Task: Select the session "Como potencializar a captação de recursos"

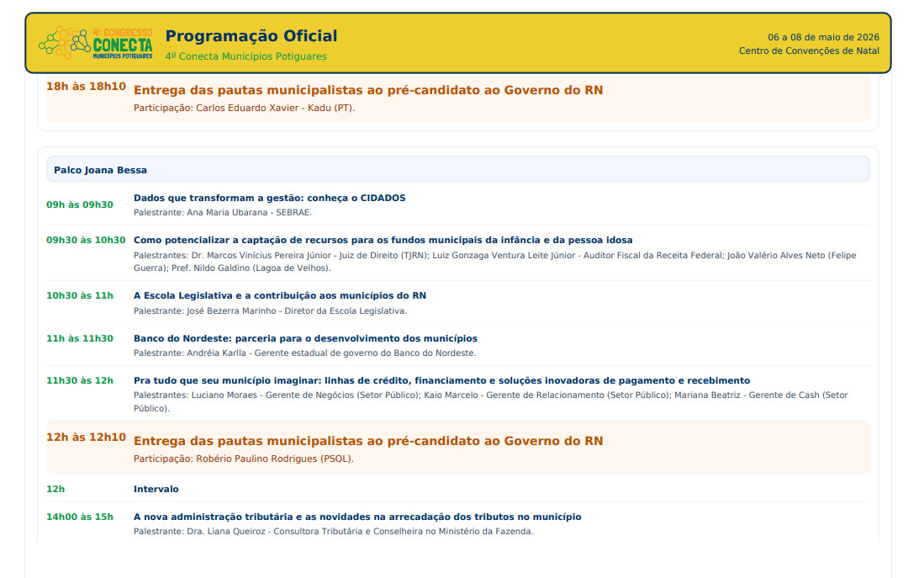Action: click(x=383, y=240)
